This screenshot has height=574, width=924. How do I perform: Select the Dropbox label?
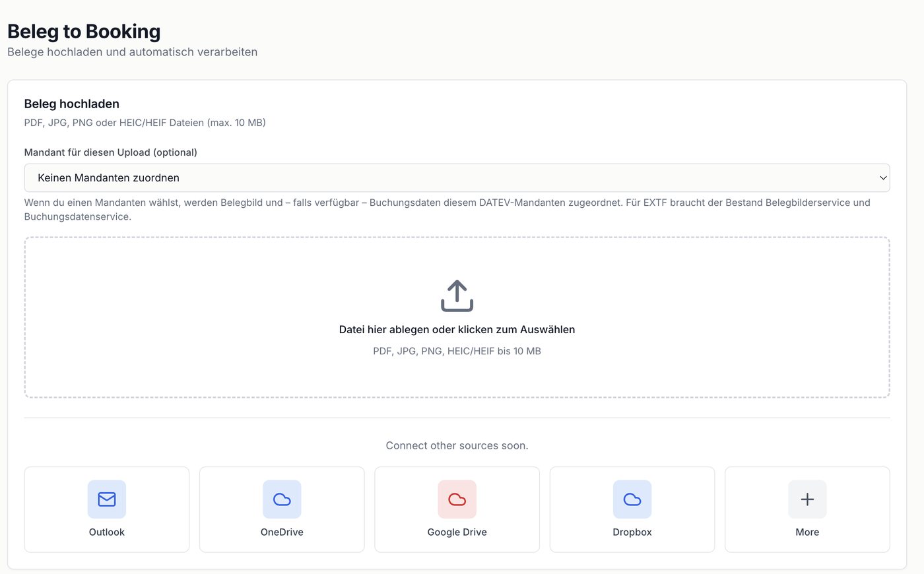[632, 532]
